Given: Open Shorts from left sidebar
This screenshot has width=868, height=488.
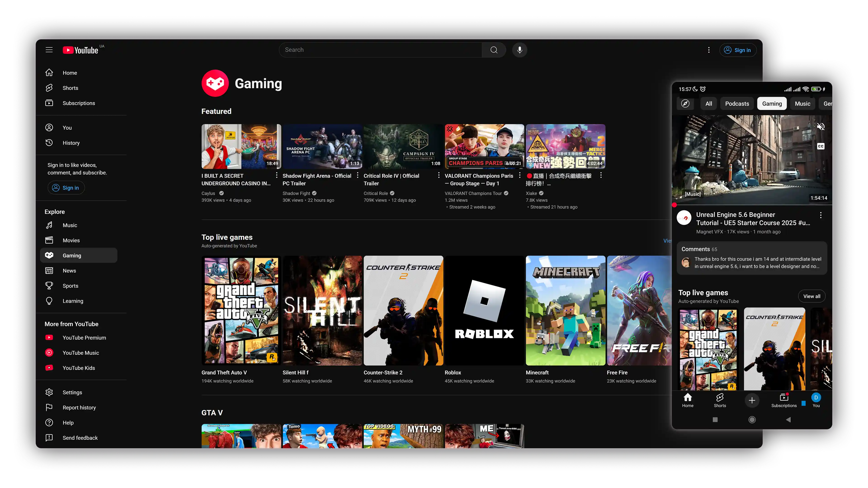Looking at the screenshot, I should coord(70,88).
